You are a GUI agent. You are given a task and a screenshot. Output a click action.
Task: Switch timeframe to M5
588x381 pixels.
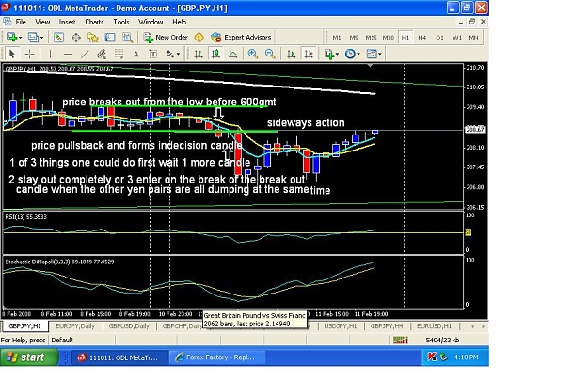[x=353, y=37]
